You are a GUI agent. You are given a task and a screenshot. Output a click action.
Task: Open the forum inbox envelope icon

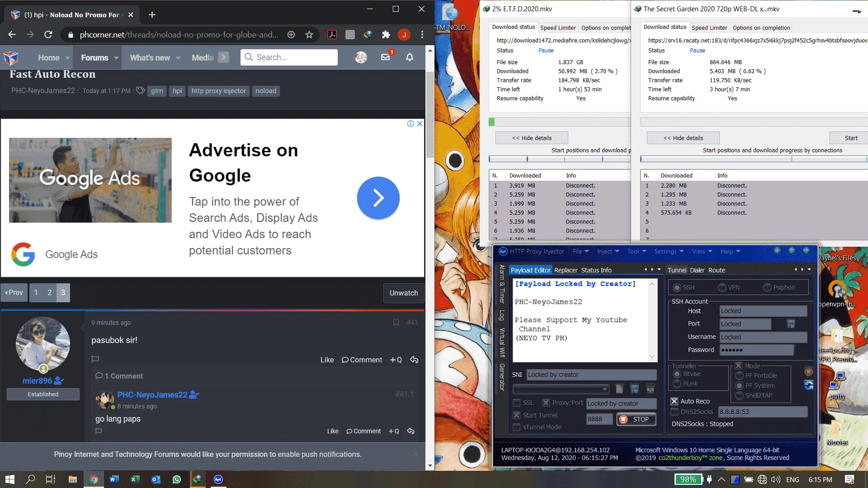pos(385,57)
